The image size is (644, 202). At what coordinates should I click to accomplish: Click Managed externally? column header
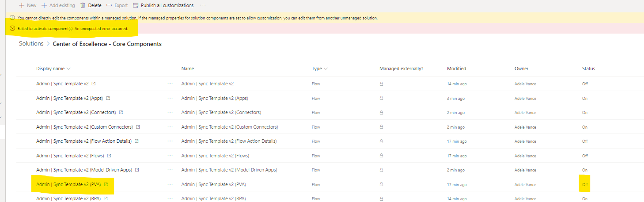pyautogui.click(x=401, y=69)
